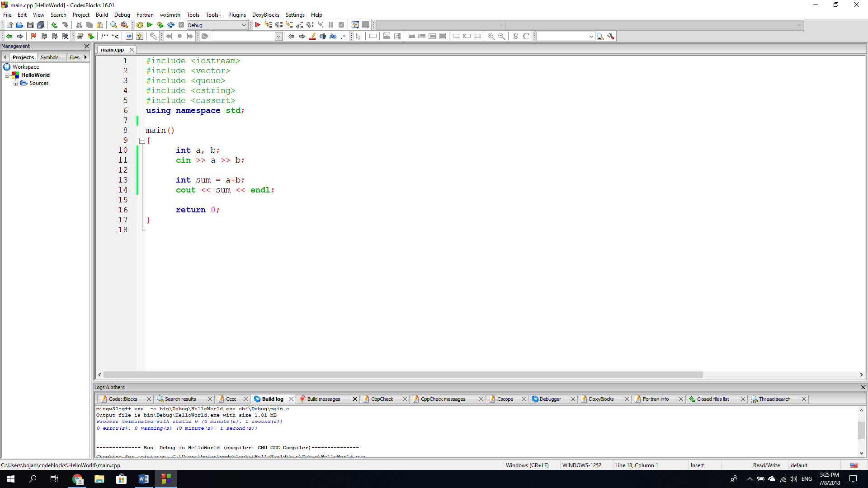Run the program with green play icon
868x488 pixels.
(150, 25)
